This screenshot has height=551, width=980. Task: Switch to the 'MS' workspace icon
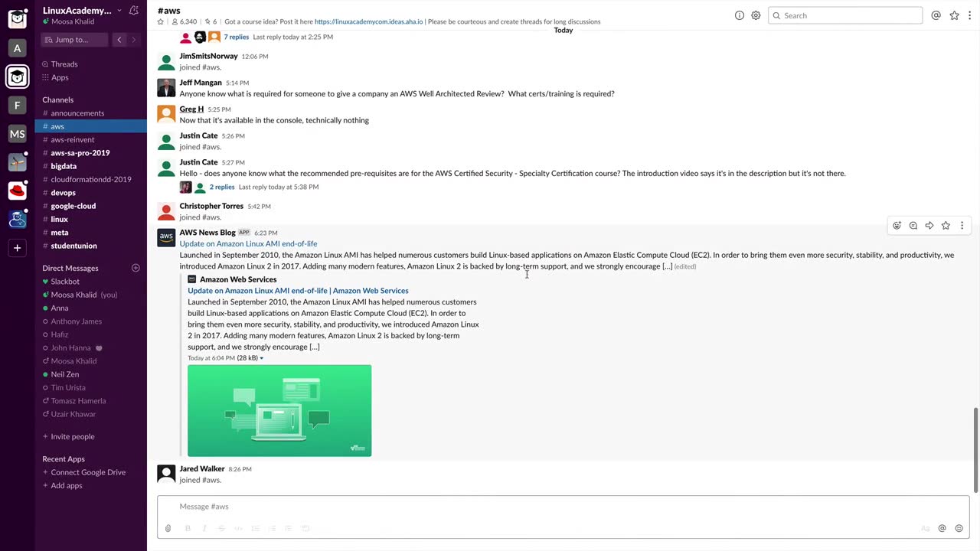pos(18,134)
